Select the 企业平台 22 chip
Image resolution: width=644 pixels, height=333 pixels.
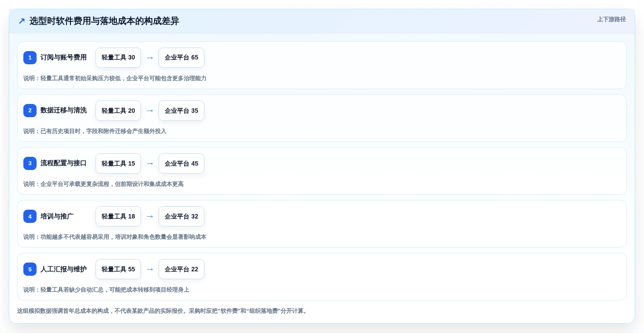pyautogui.click(x=181, y=269)
